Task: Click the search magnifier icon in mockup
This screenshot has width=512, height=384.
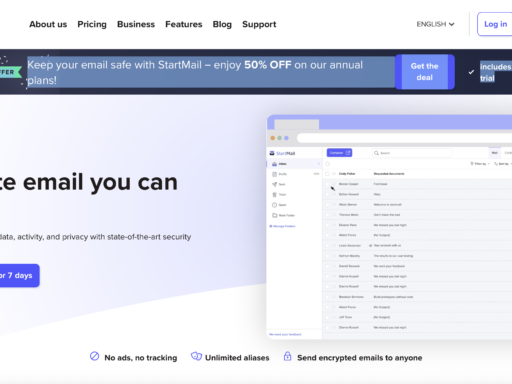Action: click(x=376, y=153)
